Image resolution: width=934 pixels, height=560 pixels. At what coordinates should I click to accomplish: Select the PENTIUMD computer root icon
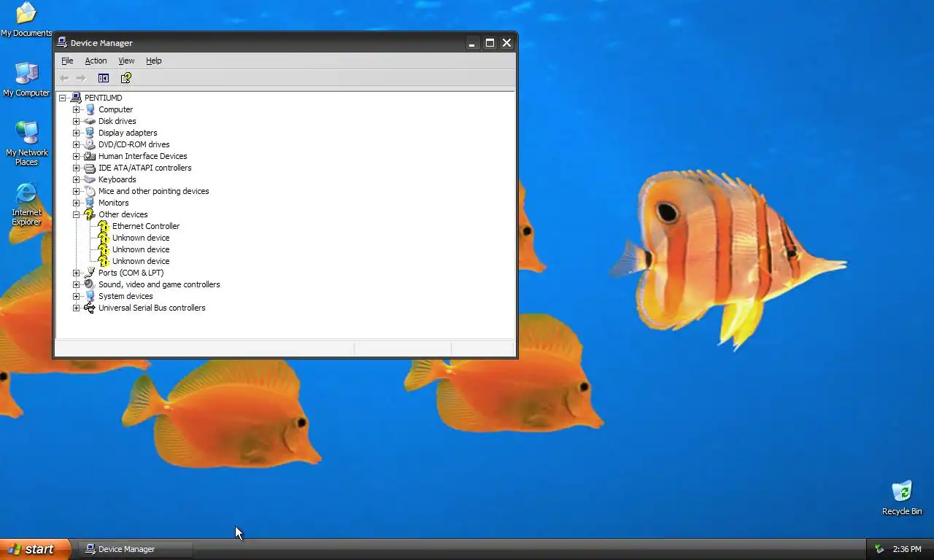[76, 98]
